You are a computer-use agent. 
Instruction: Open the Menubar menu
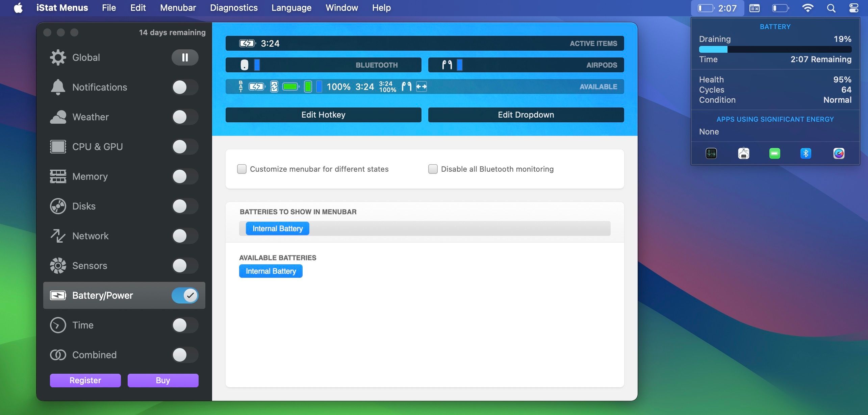click(x=178, y=7)
